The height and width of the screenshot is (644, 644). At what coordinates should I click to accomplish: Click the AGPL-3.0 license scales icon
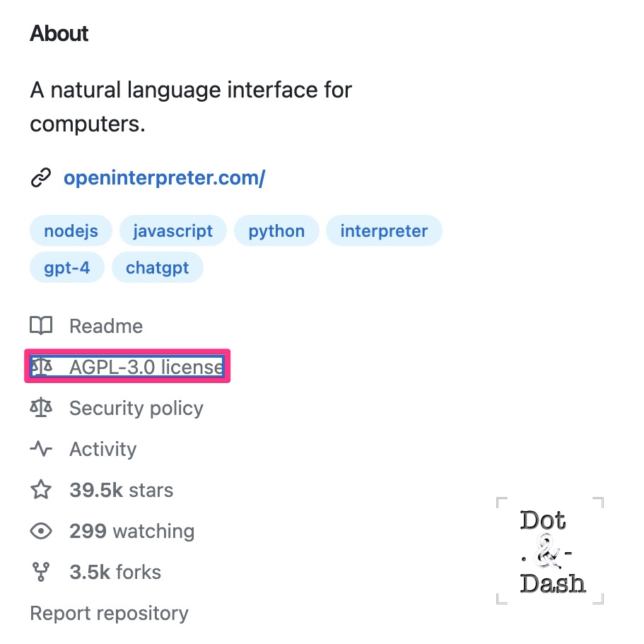pyautogui.click(x=42, y=366)
